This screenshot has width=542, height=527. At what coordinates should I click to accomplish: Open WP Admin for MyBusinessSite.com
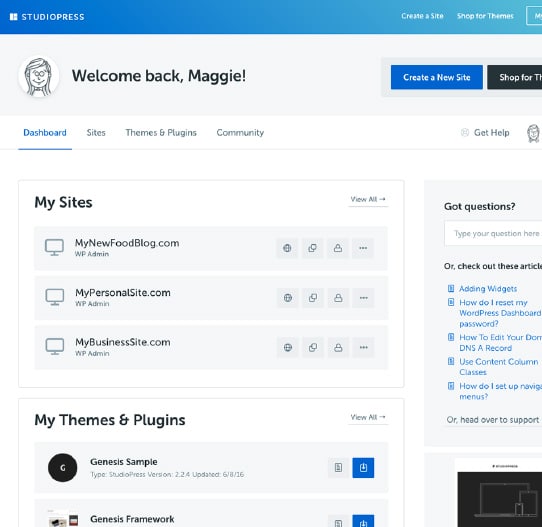92,353
